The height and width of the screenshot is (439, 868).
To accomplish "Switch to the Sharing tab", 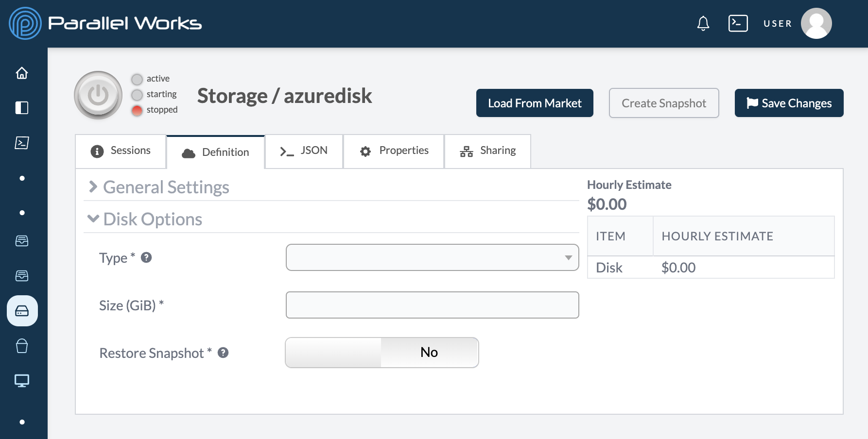I will 488,151.
